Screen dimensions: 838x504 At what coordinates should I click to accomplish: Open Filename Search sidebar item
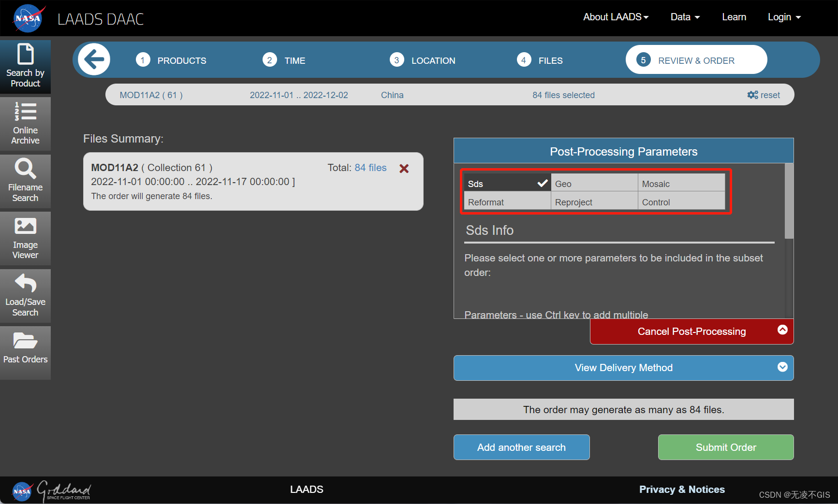click(x=25, y=181)
